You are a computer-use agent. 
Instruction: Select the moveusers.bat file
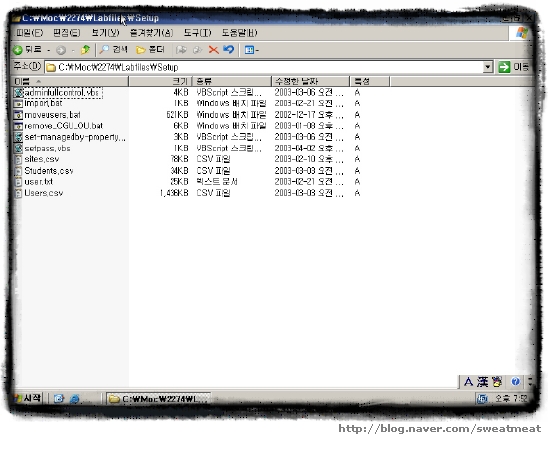pos(52,115)
